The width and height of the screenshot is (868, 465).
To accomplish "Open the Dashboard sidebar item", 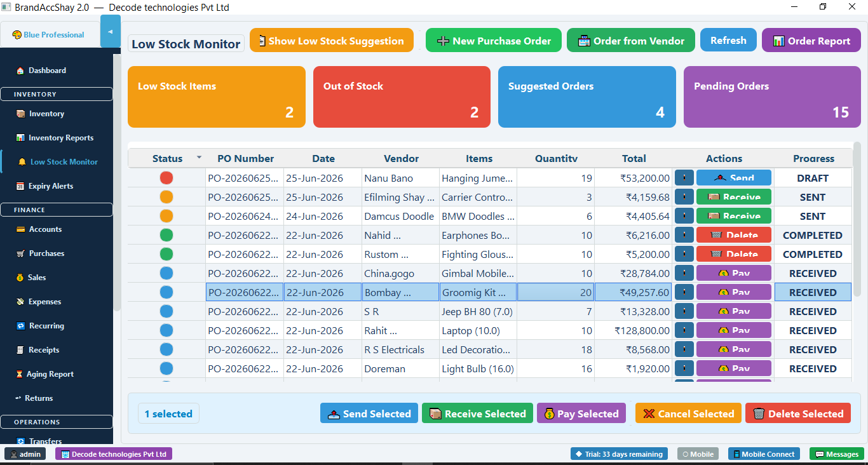I will pyautogui.click(x=41, y=71).
